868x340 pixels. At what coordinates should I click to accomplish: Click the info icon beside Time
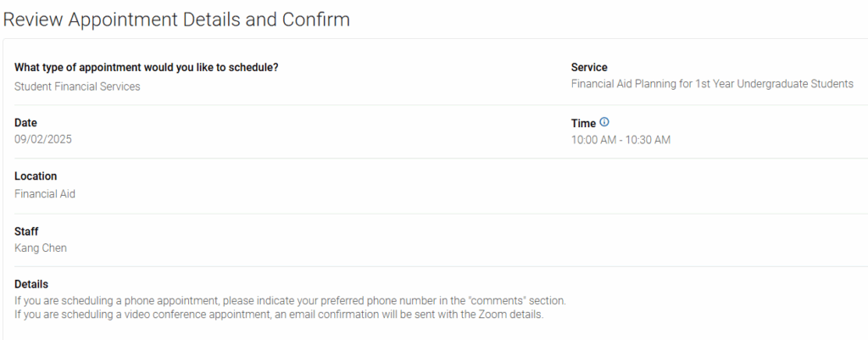[x=604, y=122]
